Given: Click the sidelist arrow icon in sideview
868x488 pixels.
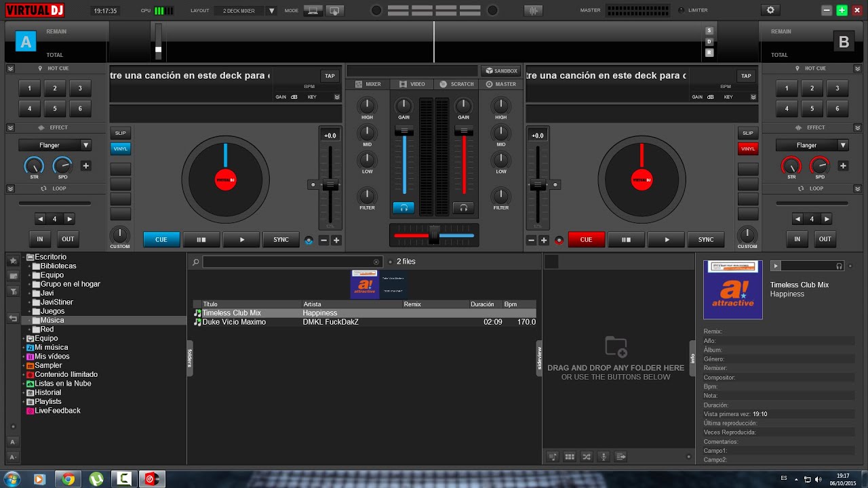Looking at the screenshot, I should pyautogui.click(x=620, y=457).
